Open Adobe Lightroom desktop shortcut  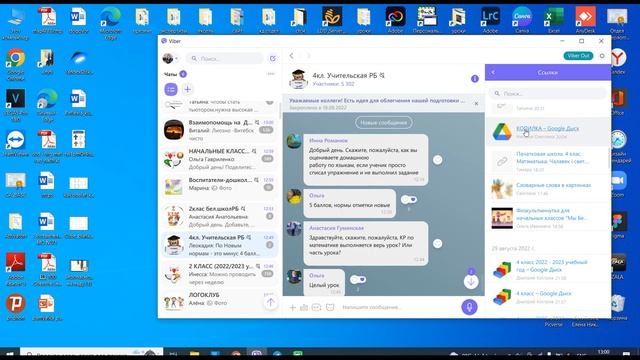(x=490, y=20)
